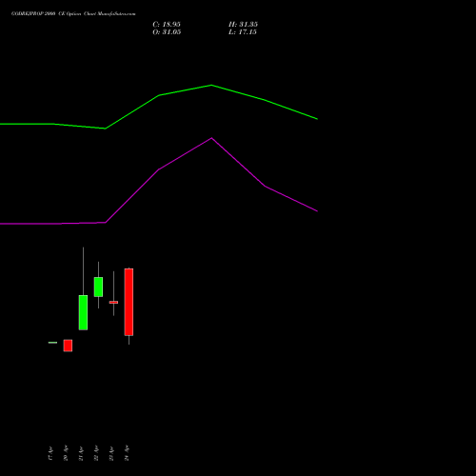Viewport: 476px width, 476px height.
Task: Click the open value O: 31.05
Action: click(167, 32)
